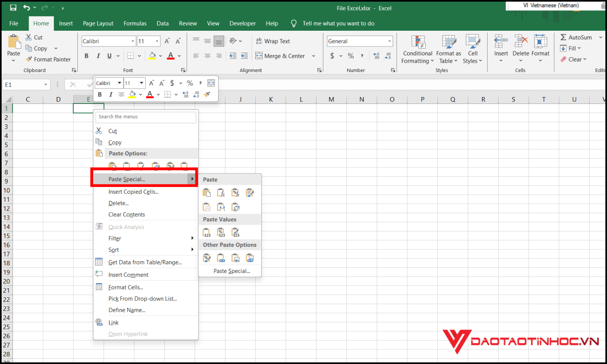Toggle Bold in the ribbon Font group
Image resolution: width=607 pixels, height=364 pixels.
pos(86,56)
